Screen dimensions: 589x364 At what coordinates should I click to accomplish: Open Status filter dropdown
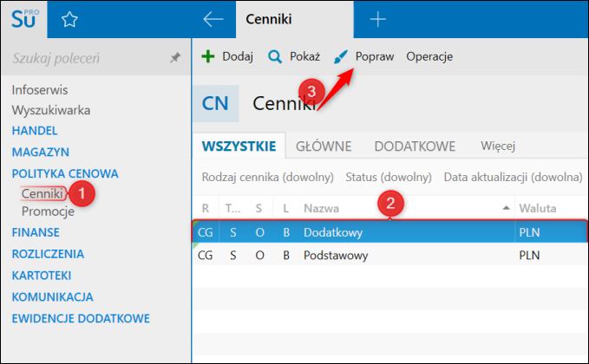coord(388,178)
